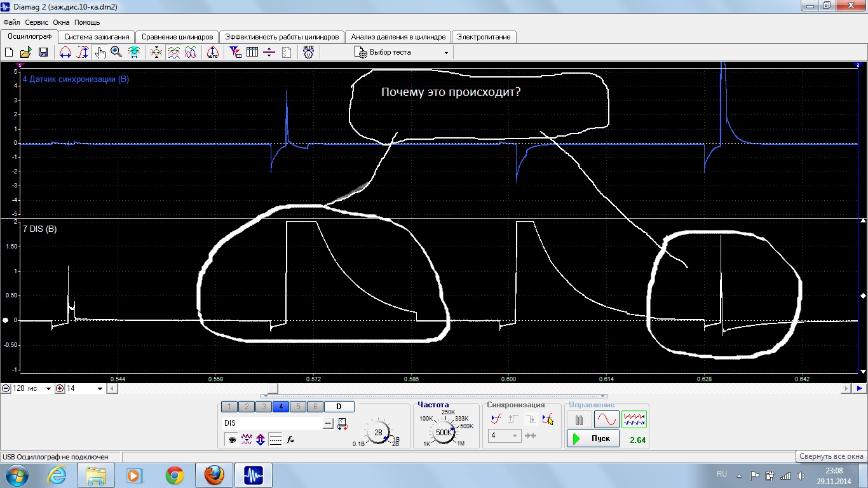Open an oscillogram file
The width and height of the screenshot is (868, 488).
[26, 53]
